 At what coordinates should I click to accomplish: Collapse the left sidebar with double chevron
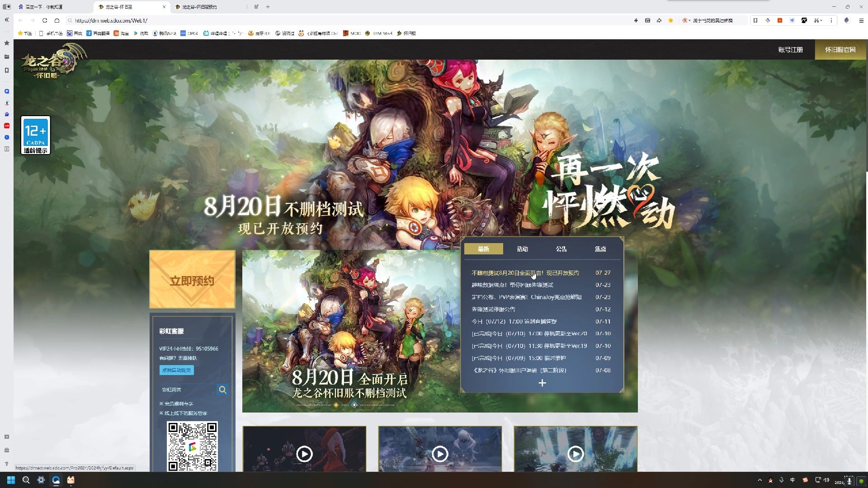click(x=7, y=20)
